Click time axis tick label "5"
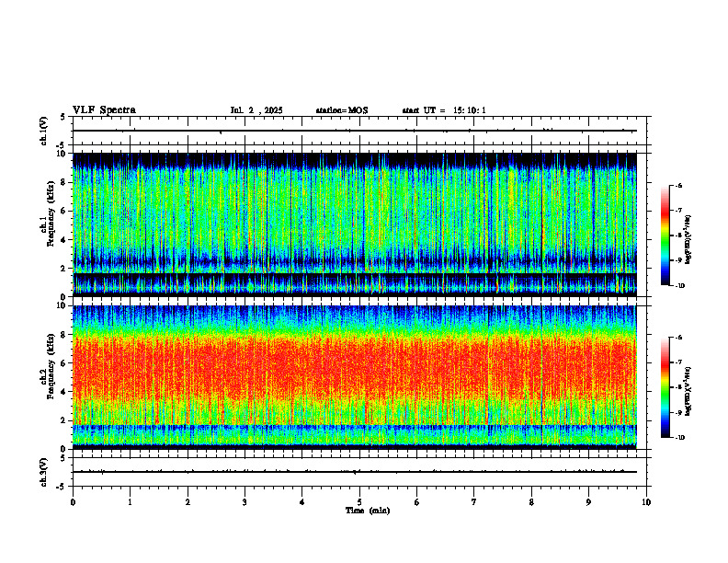 pos(359,502)
